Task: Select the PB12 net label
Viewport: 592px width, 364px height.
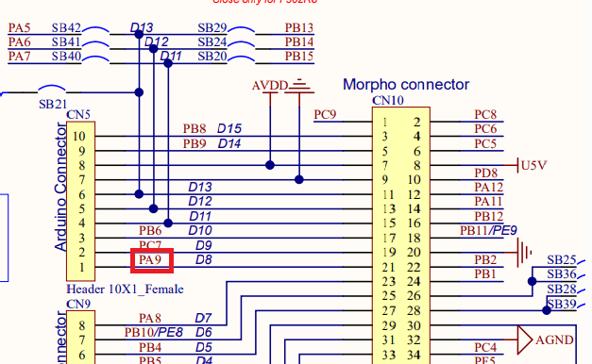Action: [x=489, y=216]
